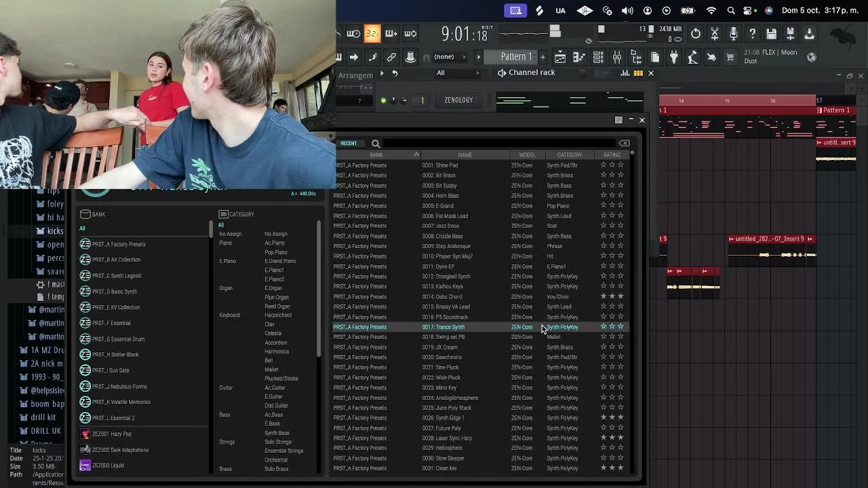Open the shopping cart content library icon
The width and height of the screenshot is (868, 488).
730,58
